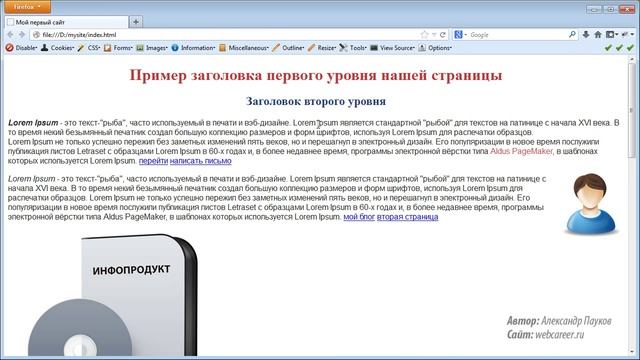The image size is (640, 360).
Task: Click the first green checkmark status icon
Action: (608, 48)
